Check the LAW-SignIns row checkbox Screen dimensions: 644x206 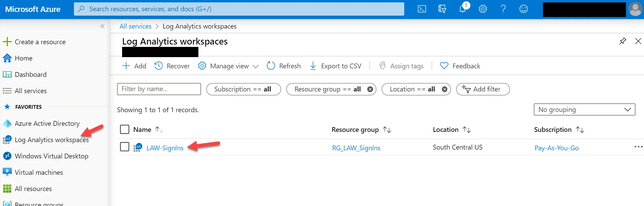pyautogui.click(x=125, y=147)
